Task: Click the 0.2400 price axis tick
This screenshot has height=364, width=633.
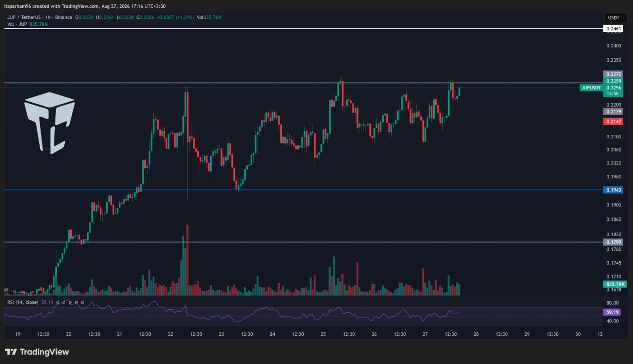Action: tap(613, 46)
